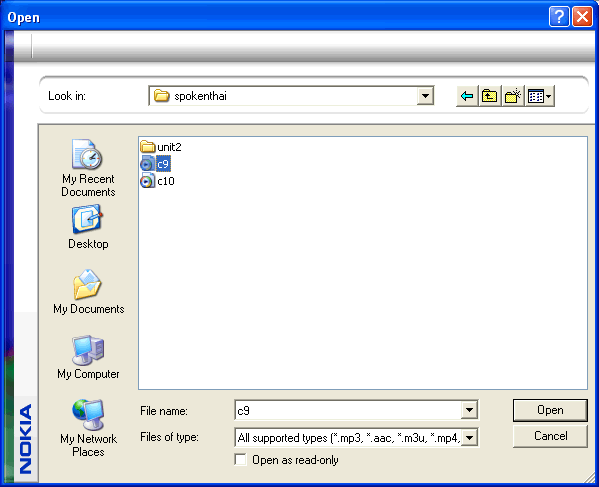Click the Cancel button
This screenshot has height=487, width=599.
click(550, 436)
